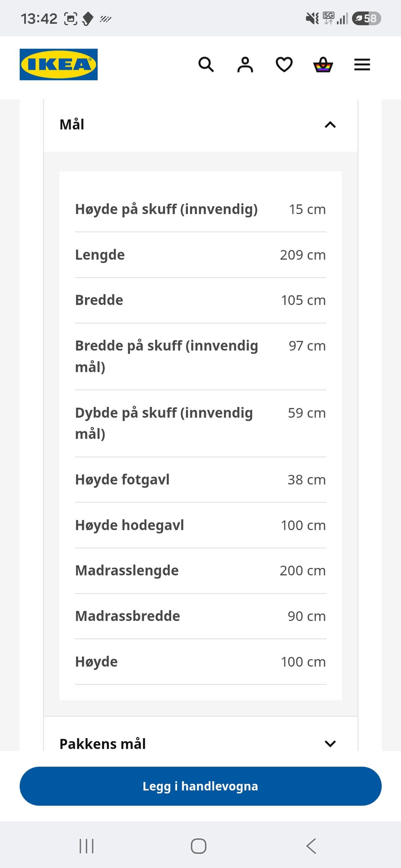Image resolution: width=401 pixels, height=868 pixels.
Task: Tap the battery indicator in status bar
Action: pos(366,18)
